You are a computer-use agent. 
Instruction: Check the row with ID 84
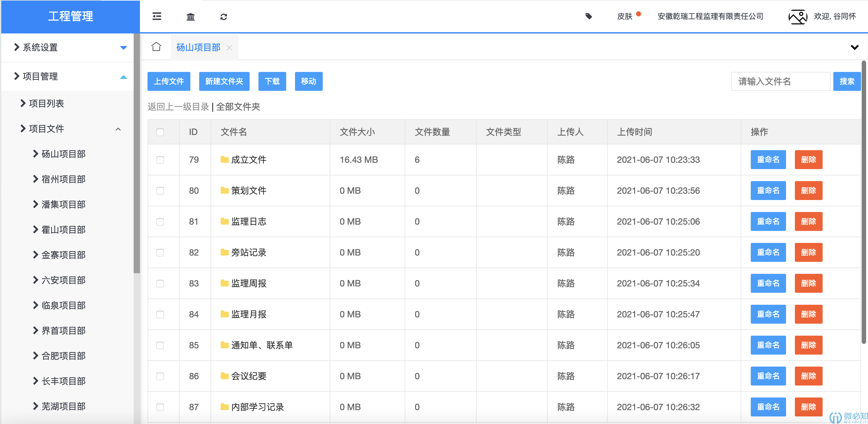point(160,315)
